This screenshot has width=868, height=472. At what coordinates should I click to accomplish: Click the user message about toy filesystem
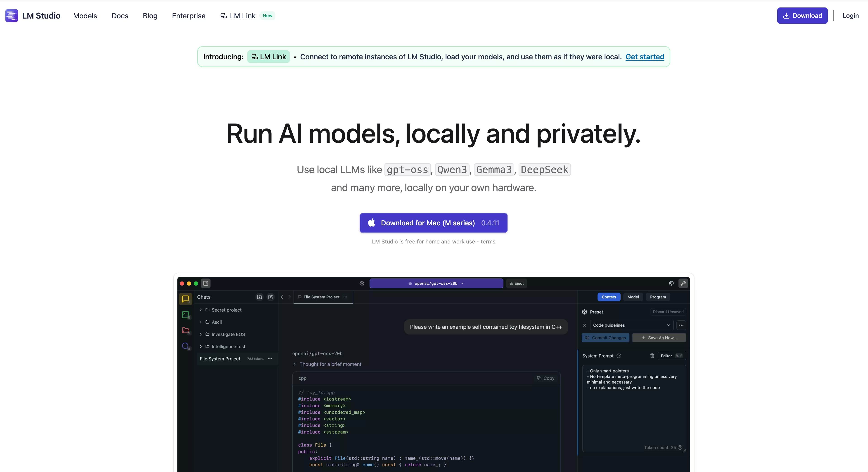click(486, 327)
